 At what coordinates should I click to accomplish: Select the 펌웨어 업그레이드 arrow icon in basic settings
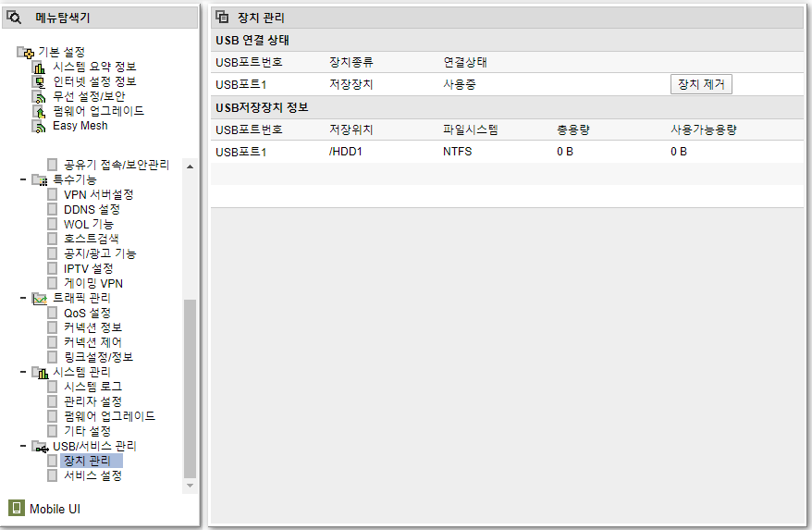[39, 111]
